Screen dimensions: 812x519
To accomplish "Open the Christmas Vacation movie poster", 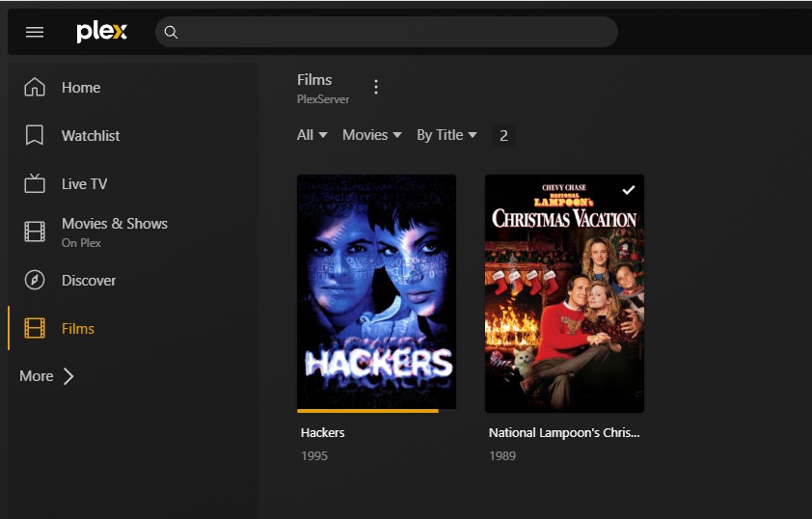I will (x=564, y=293).
